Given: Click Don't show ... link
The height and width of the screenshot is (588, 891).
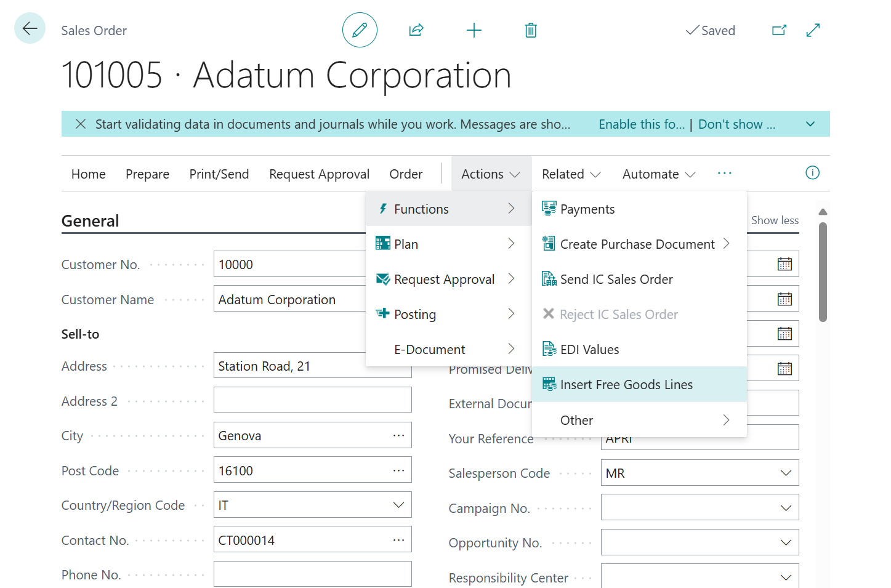Looking at the screenshot, I should tap(736, 124).
